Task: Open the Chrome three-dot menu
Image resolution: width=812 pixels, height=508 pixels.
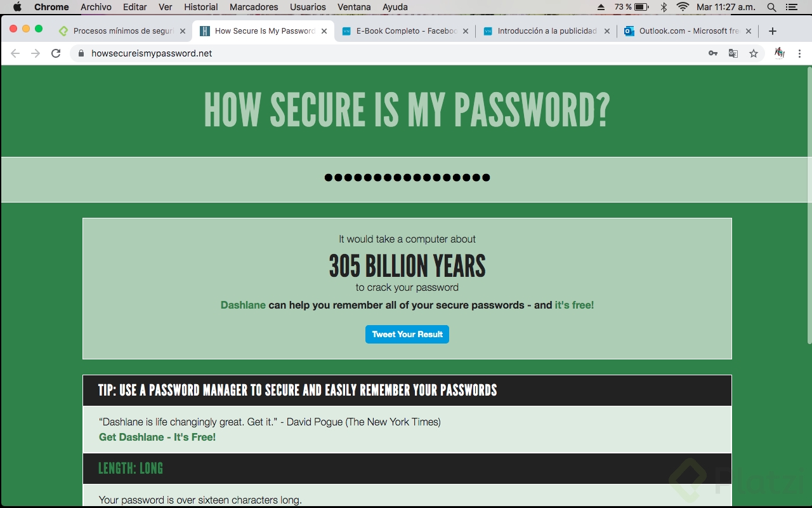Action: (x=800, y=53)
